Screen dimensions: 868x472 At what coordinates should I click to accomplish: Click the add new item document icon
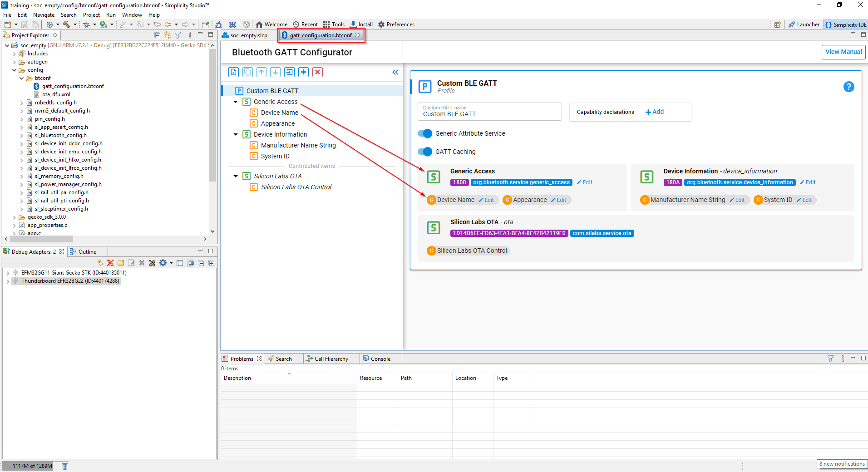[233, 72]
